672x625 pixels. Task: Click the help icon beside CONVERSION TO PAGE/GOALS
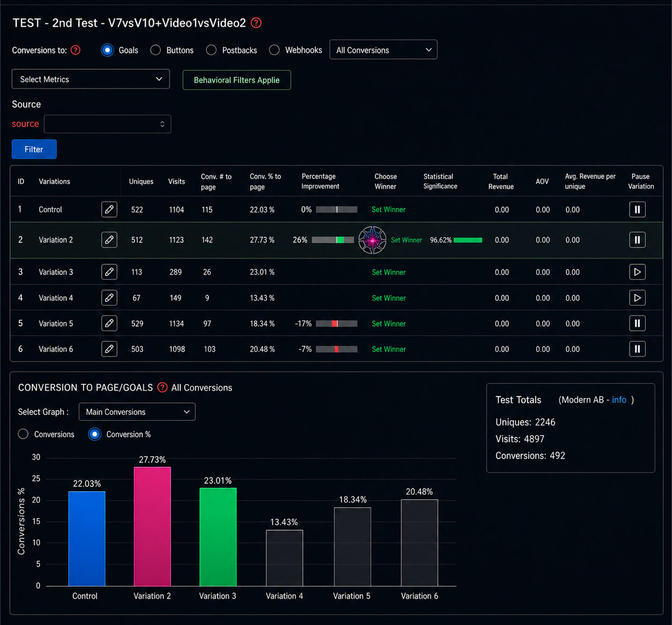tap(162, 387)
